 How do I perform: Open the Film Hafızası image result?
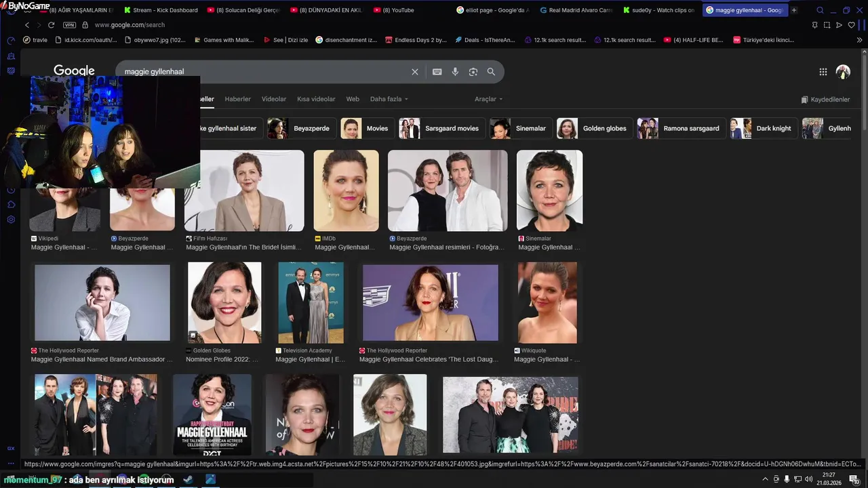pyautogui.click(x=244, y=190)
